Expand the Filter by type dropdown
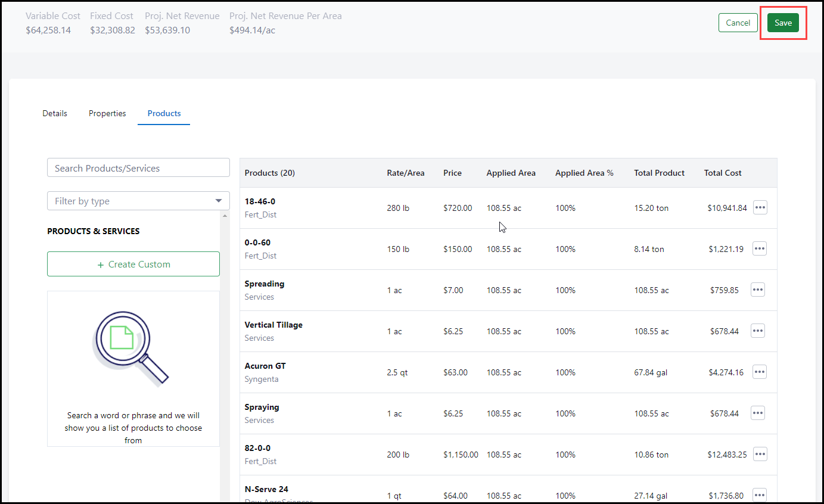824x504 pixels. coord(138,201)
